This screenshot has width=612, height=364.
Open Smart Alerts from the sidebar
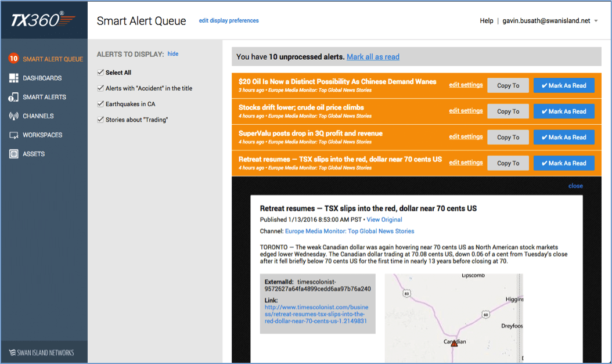point(13,96)
